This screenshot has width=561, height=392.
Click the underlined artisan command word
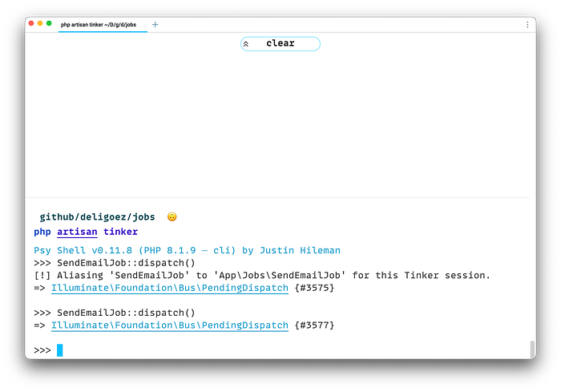pos(77,232)
